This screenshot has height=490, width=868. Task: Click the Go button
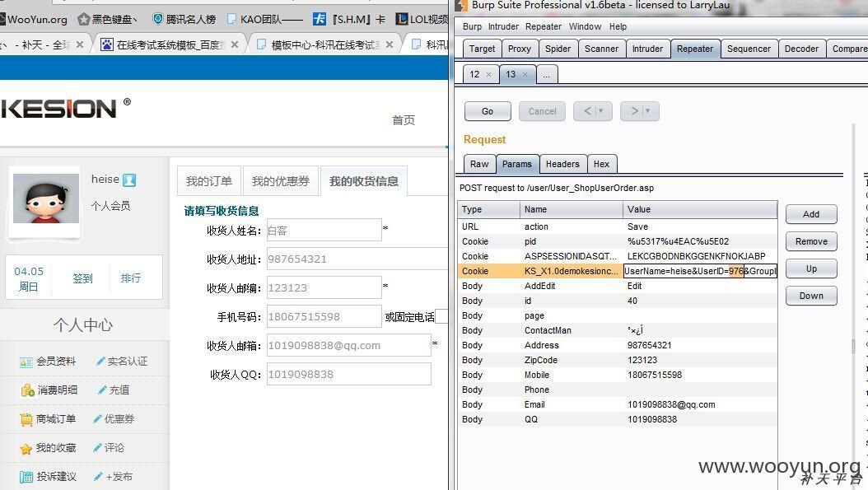pos(488,111)
